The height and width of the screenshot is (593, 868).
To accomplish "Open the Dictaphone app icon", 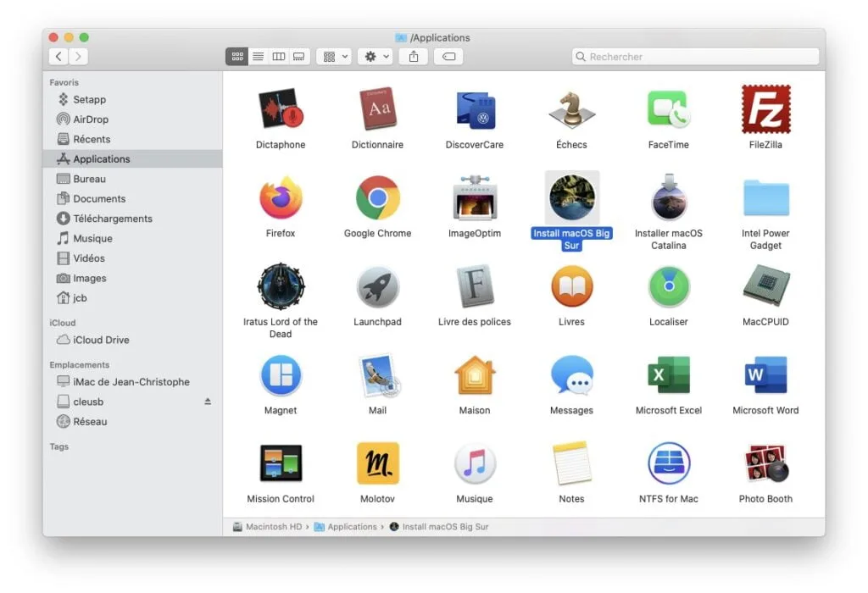I will point(281,109).
